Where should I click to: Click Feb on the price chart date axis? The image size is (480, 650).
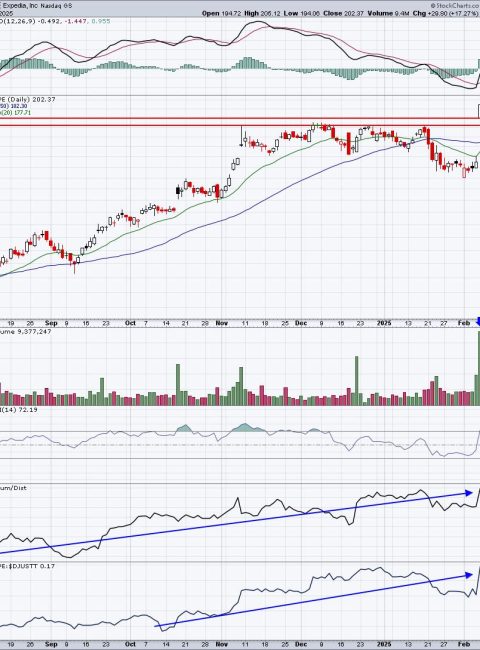tap(464, 323)
